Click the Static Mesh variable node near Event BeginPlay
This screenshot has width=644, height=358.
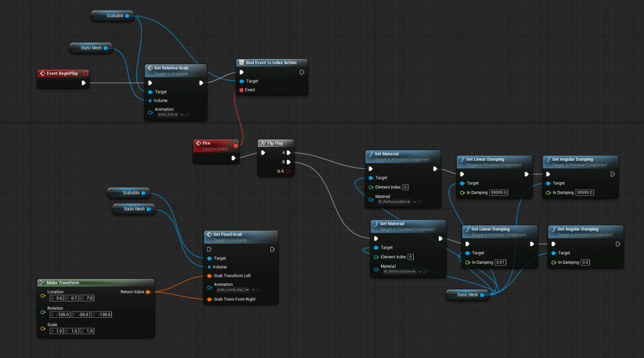(x=91, y=48)
